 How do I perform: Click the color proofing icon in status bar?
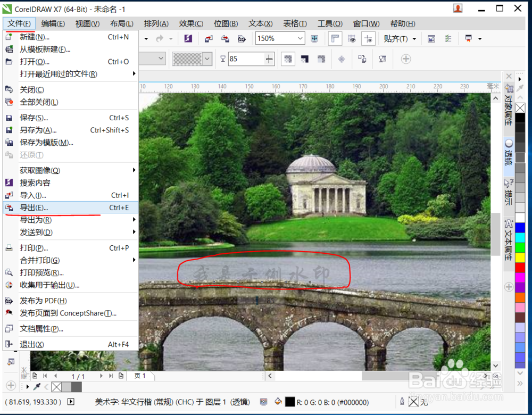pos(264,402)
